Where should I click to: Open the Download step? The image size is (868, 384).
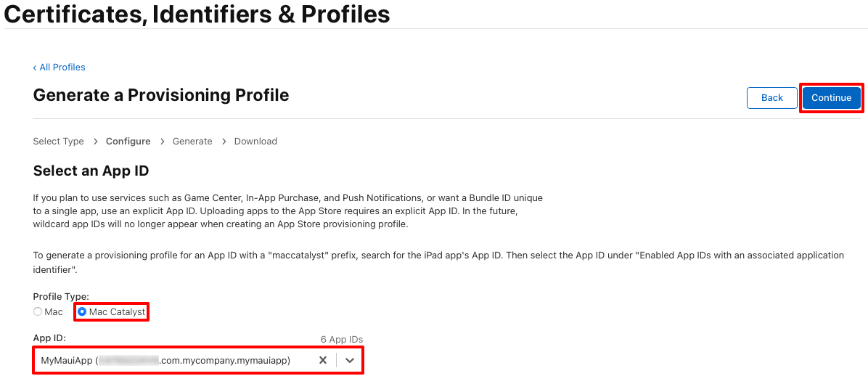[x=255, y=141]
